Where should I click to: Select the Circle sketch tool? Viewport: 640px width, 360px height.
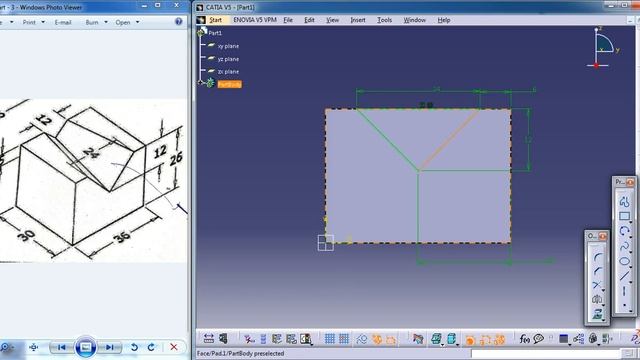tap(624, 231)
